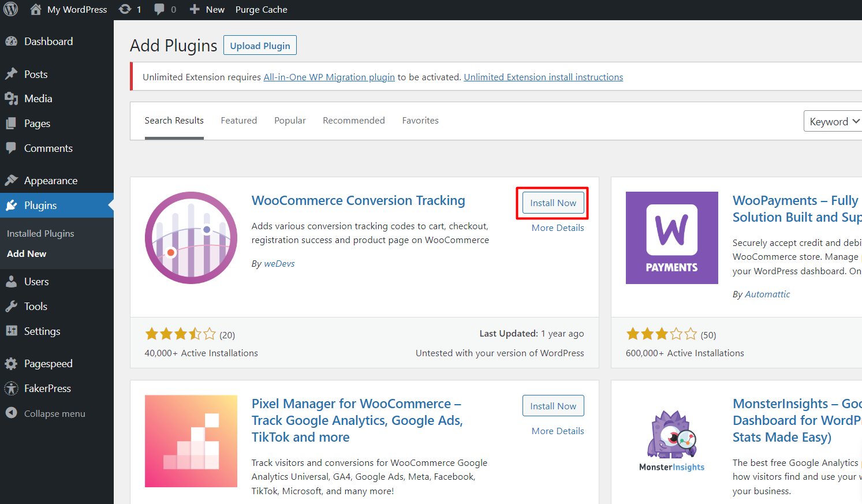Click the 3.5 star rating of Conversion Tracking
Screen dimensions: 862x504
pyautogui.click(x=180, y=334)
